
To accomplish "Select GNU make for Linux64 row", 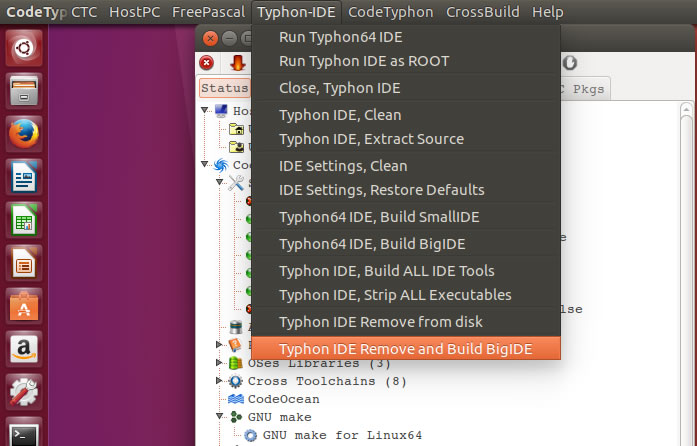I will (x=342, y=435).
